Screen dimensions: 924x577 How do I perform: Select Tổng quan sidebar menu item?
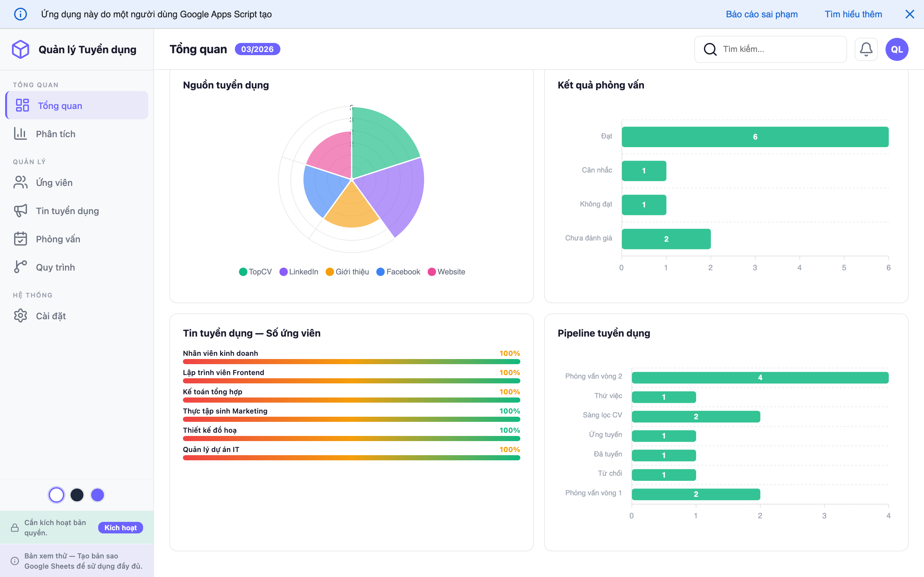[x=60, y=106]
